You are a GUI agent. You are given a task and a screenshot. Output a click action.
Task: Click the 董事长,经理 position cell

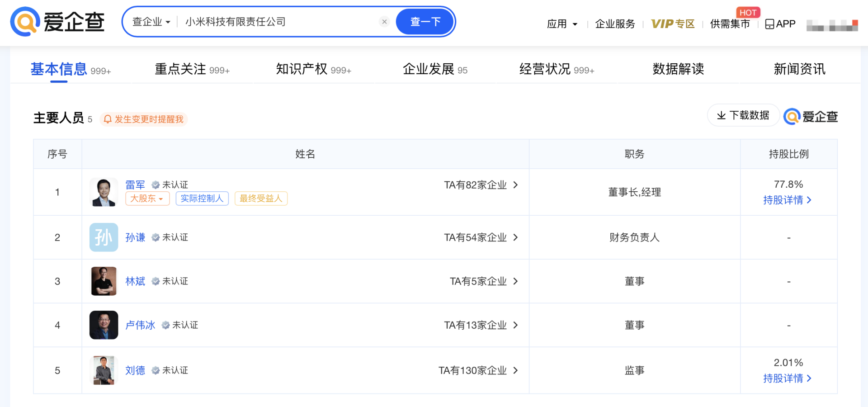click(634, 192)
